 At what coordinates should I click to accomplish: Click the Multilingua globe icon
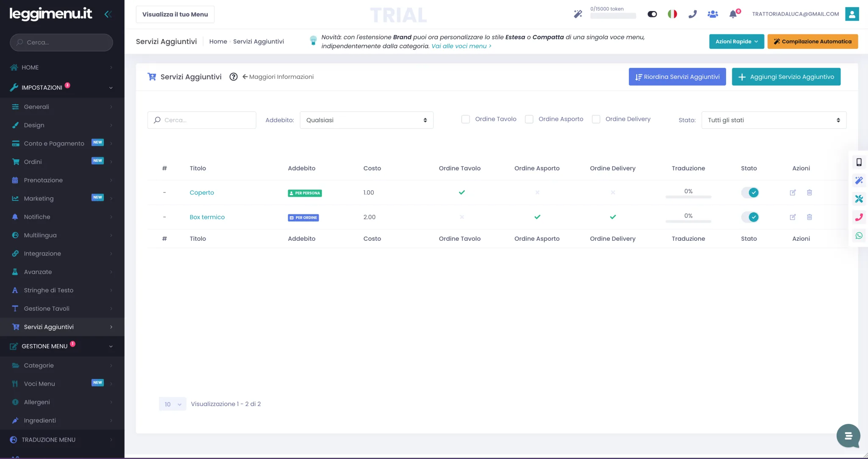coord(15,235)
